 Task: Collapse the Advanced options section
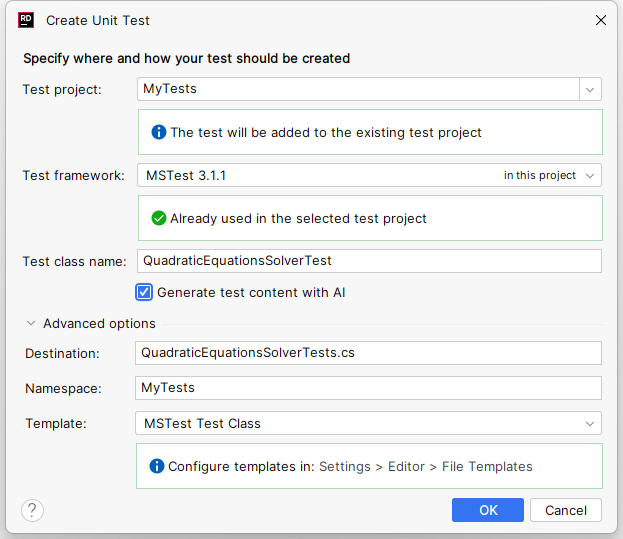point(32,323)
